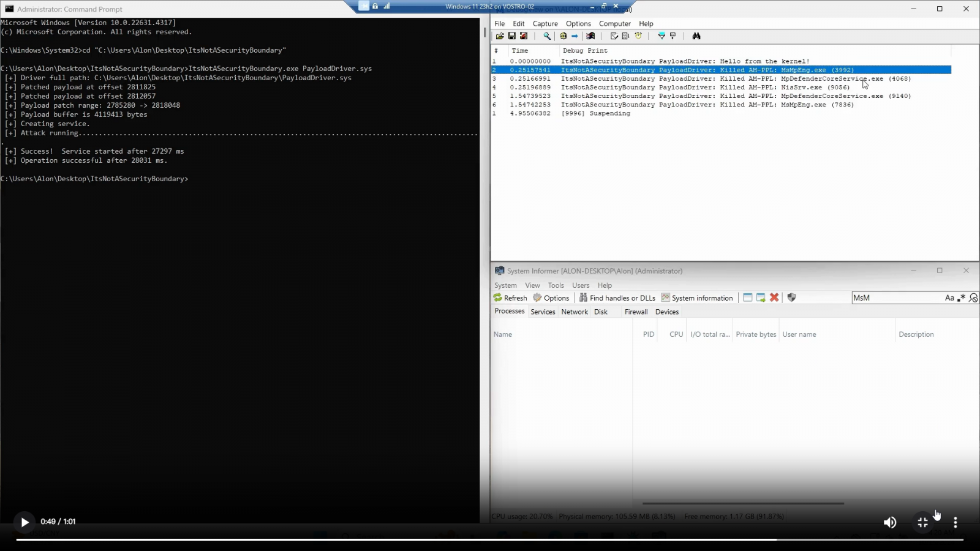Toggle the regex search option in System Informer
Screen dimensions: 980x551
pos(962,298)
